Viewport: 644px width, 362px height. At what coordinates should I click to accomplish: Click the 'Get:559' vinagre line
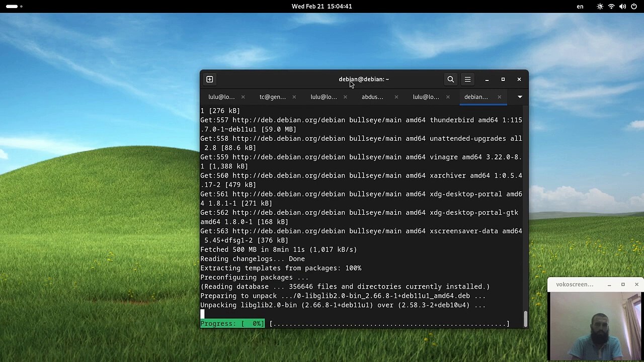click(361, 161)
